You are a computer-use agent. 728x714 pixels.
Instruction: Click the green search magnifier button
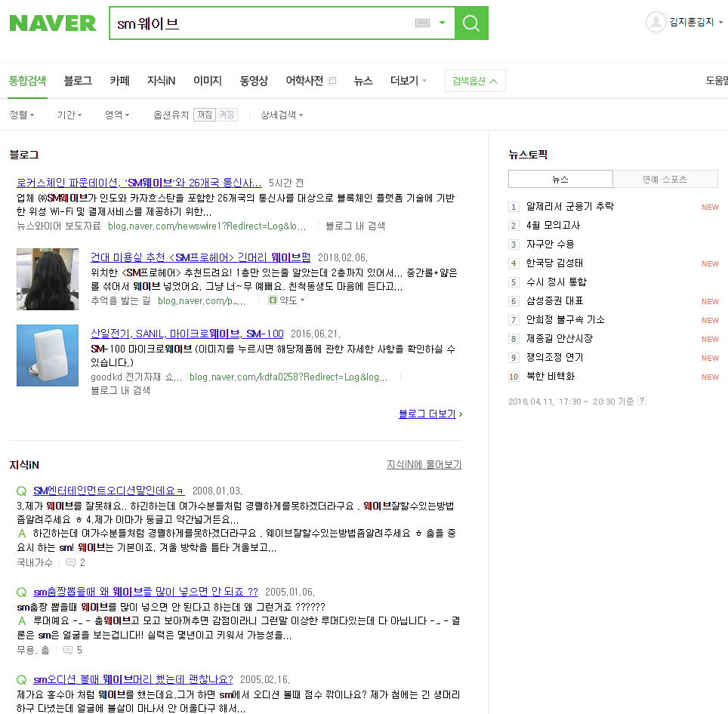(471, 23)
